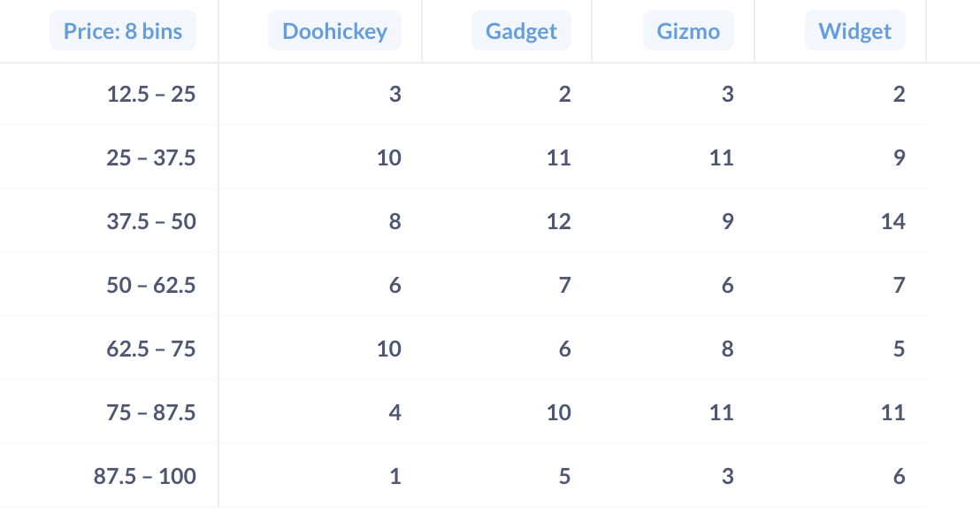The image size is (980, 522).
Task: Open the Doohickey column header options
Action: [334, 30]
